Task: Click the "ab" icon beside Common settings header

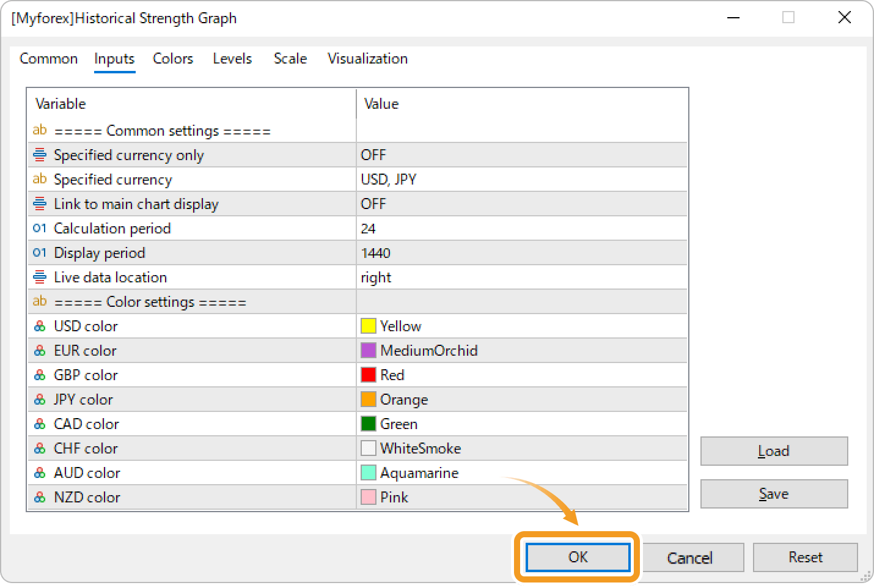Action: 40,130
